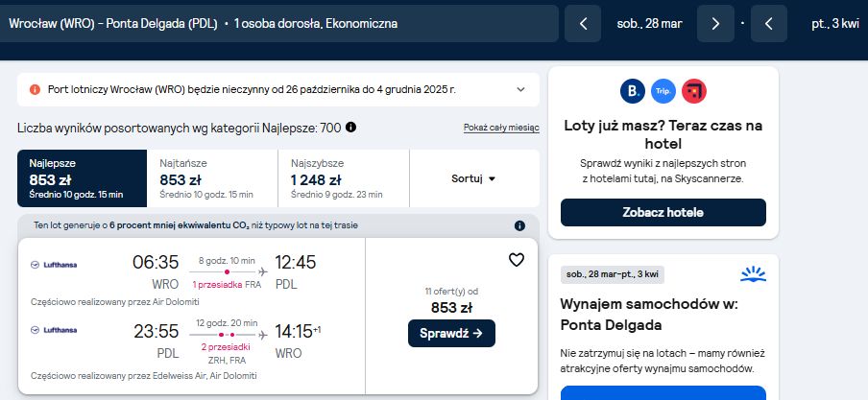
Task: Click the Booking.com logo icon
Action: (x=632, y=91)
